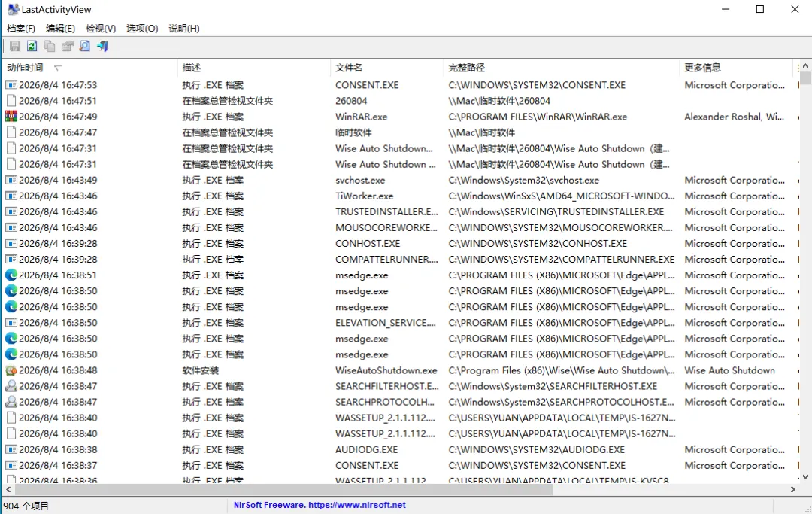The width and height of the screenshot is (812, 514).
Task: Click the icon on the 16:47:53 CONSENT.EXE row
Action: (11, 85)
